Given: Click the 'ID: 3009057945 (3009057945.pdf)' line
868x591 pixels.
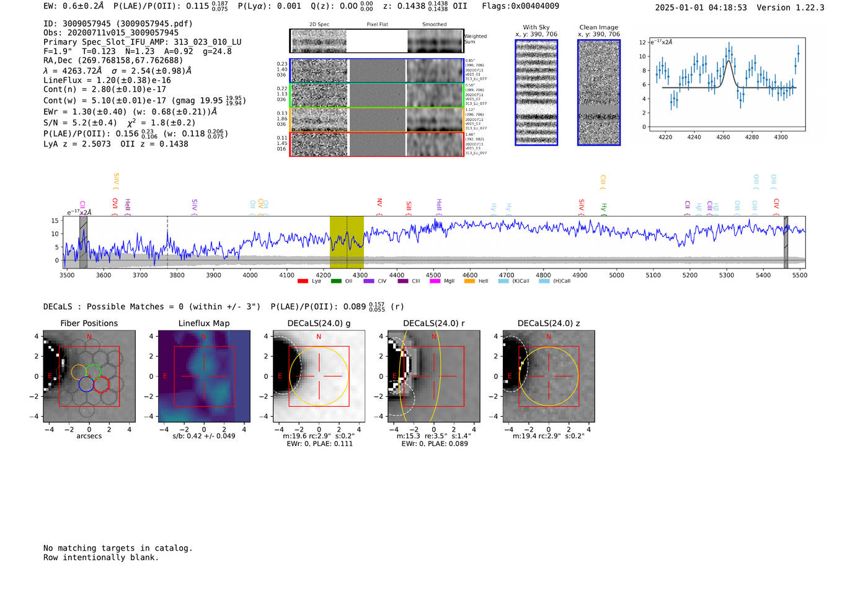Looking at the screenshot, I should [x=118, y=24].
